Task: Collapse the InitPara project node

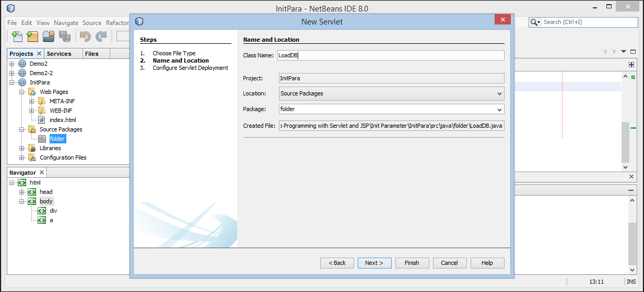Action: pos(12,82)
